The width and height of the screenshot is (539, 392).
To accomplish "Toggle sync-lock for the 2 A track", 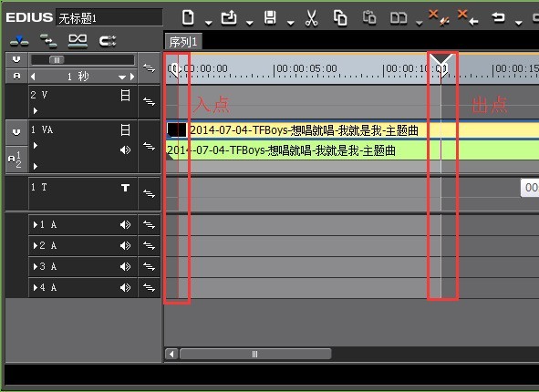I will click(x=149, y=245).
